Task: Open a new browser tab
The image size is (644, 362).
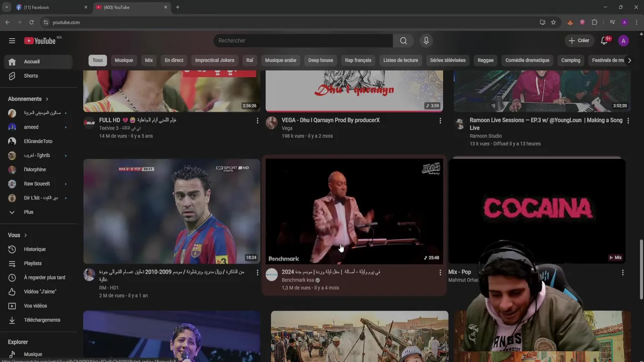Action: tap(178, 7)
